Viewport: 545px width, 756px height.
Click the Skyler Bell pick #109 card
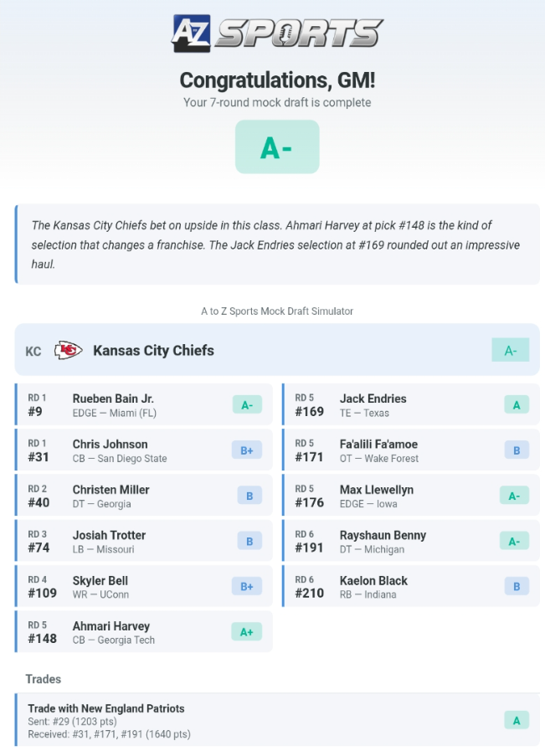tap(142, 587)
